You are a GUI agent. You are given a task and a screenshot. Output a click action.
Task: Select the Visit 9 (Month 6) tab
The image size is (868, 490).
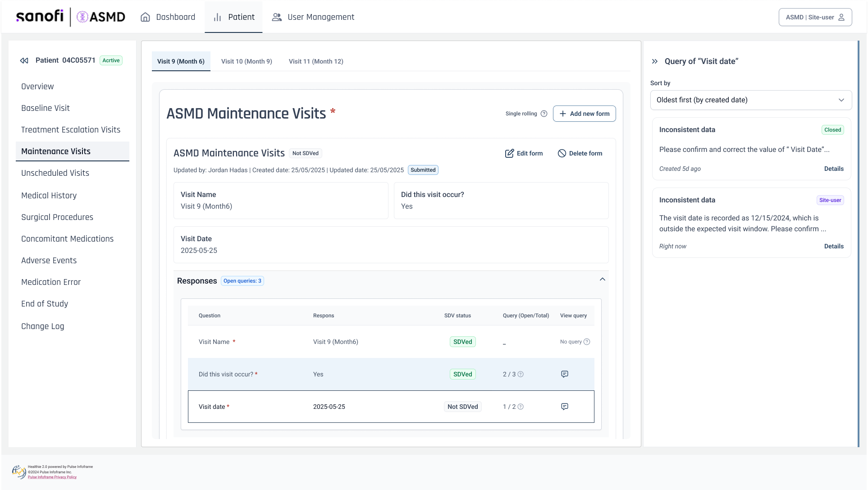pos(181,61)
